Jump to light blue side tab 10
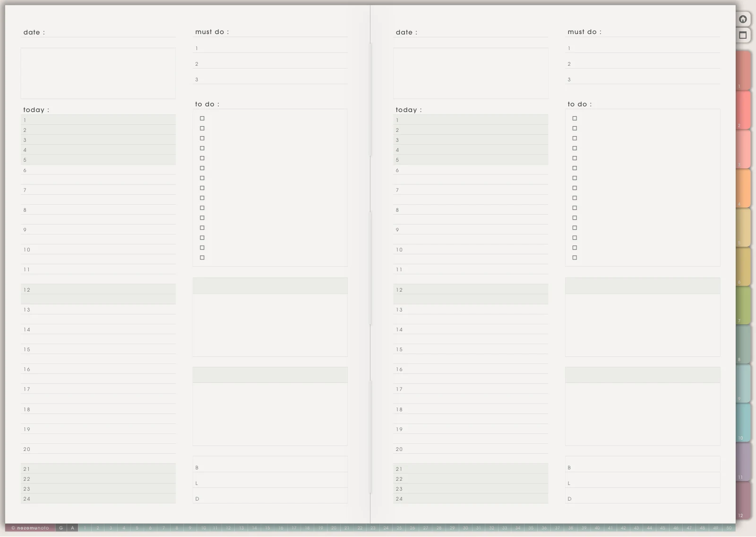 click(743, 423)
